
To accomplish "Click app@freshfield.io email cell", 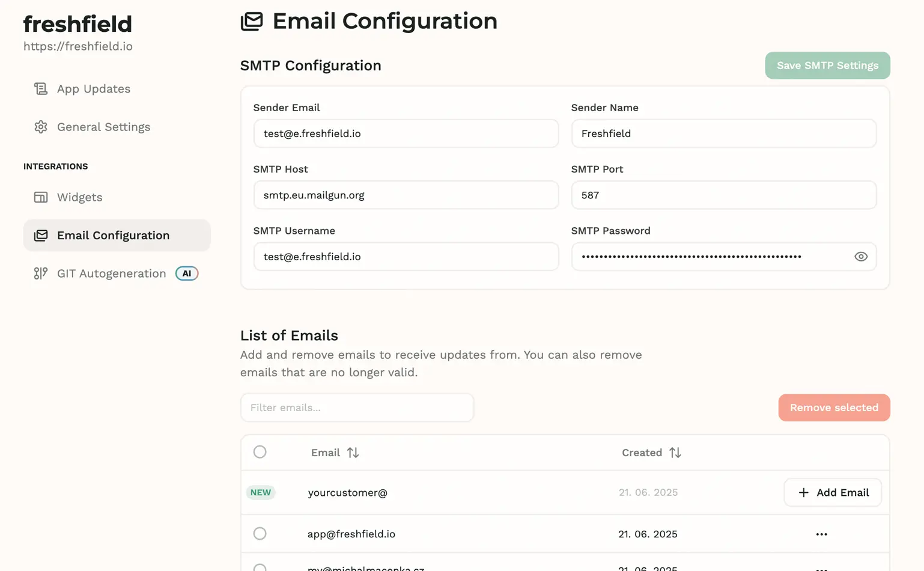I will (351, 534).
